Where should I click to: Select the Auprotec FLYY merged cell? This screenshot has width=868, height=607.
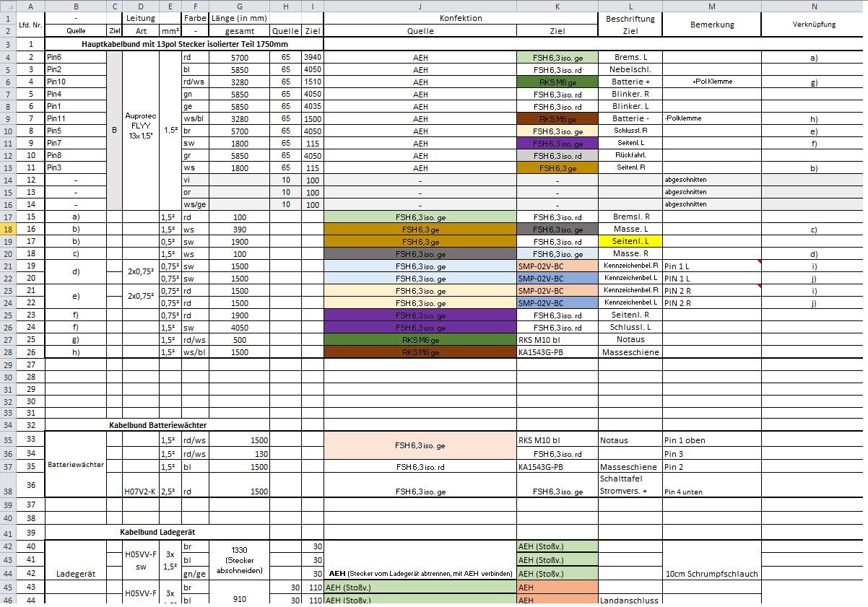point(140,131)
